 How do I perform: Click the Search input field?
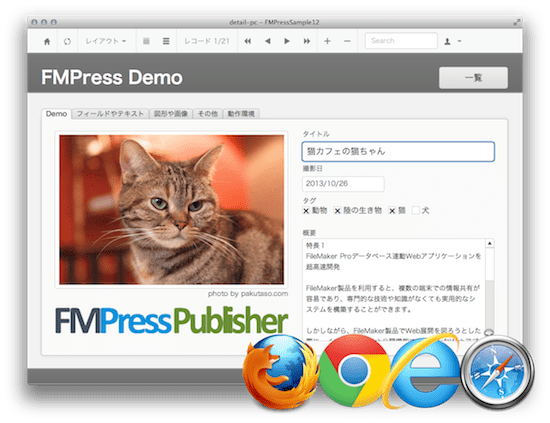(401, 41)
